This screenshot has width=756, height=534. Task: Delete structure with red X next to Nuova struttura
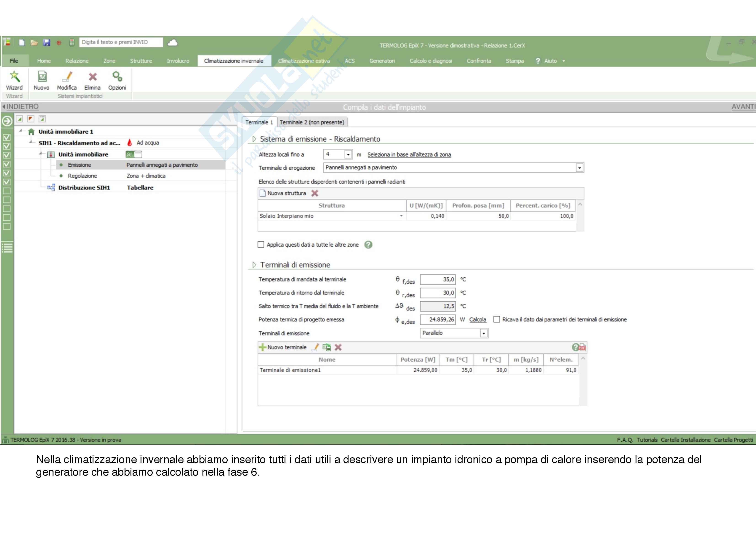click(315, 193)
